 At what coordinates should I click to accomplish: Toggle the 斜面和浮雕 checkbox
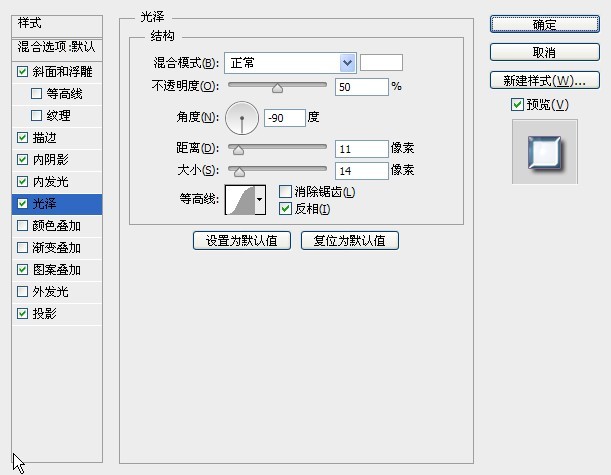[23, 72]
